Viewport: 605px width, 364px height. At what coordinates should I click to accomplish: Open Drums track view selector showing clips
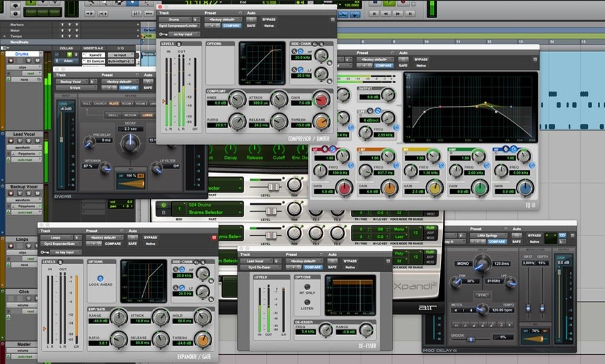pyautogui.click(x=23, y=67)
